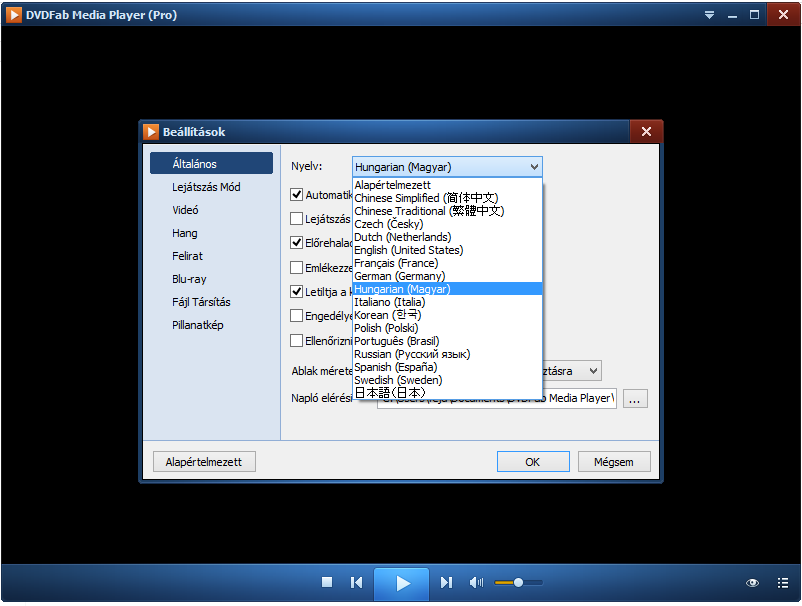
Task: Choose German (Germany) in language list
Action: coord(399,276)
